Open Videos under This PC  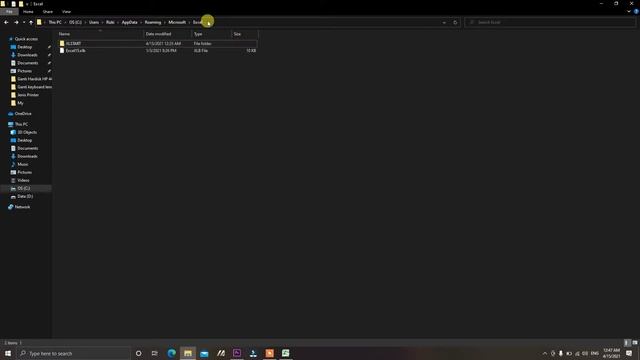(x=23, y=180)
